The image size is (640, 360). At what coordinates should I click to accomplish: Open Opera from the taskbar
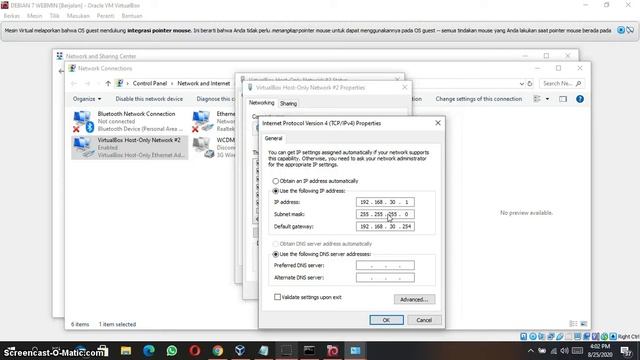coord(195,351)
